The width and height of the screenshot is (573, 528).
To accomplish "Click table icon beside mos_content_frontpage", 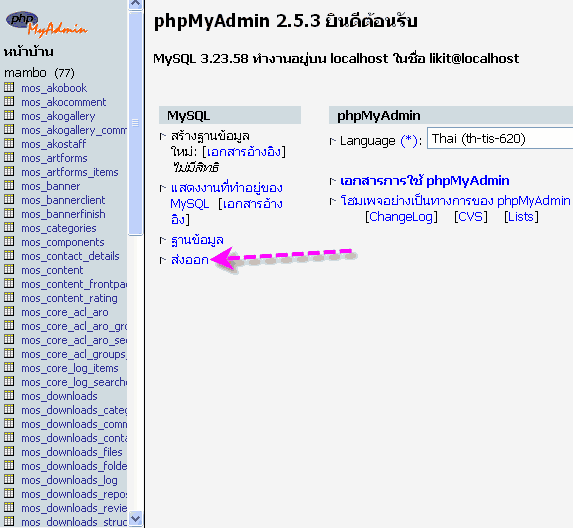I will click(x=9, y=284).
